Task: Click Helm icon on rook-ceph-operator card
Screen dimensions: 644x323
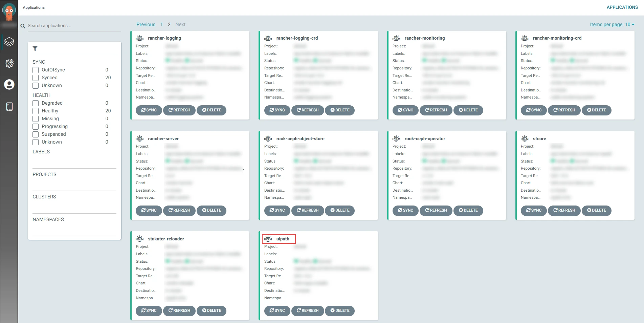Action: 396,138
